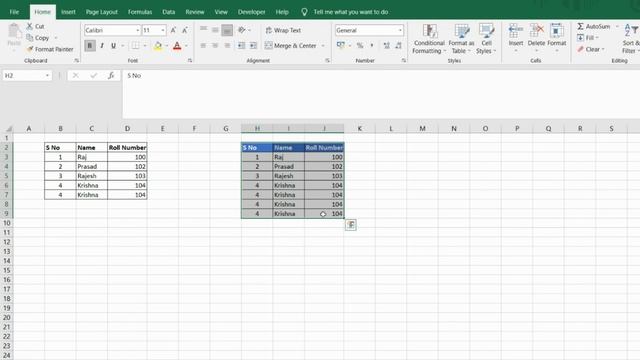Toggle Bold formatting
The height and width of the screenshot is (360, 640).
tap(90, 46)
